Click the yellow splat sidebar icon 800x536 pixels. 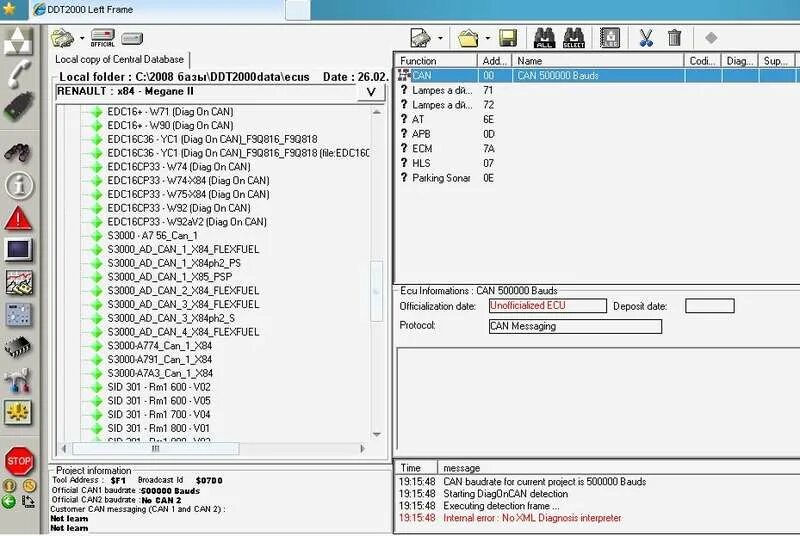pyautogui.click(x=18, y=412)
